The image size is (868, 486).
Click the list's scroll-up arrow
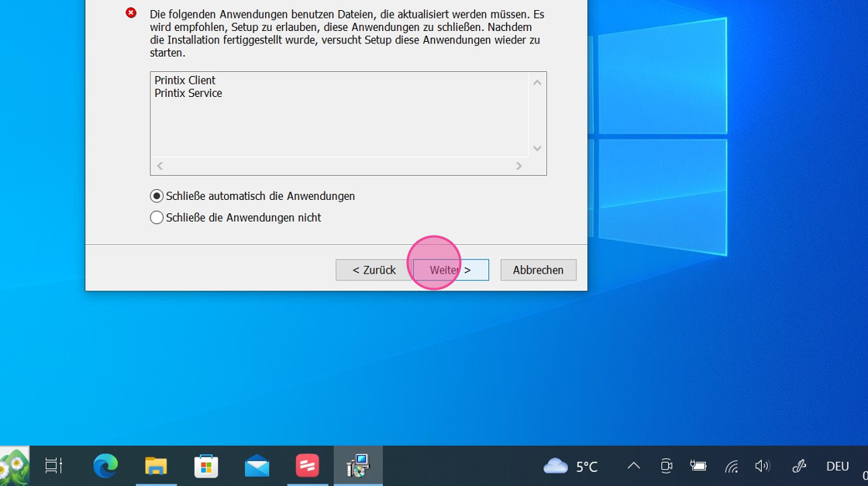[x=537, y=82]
